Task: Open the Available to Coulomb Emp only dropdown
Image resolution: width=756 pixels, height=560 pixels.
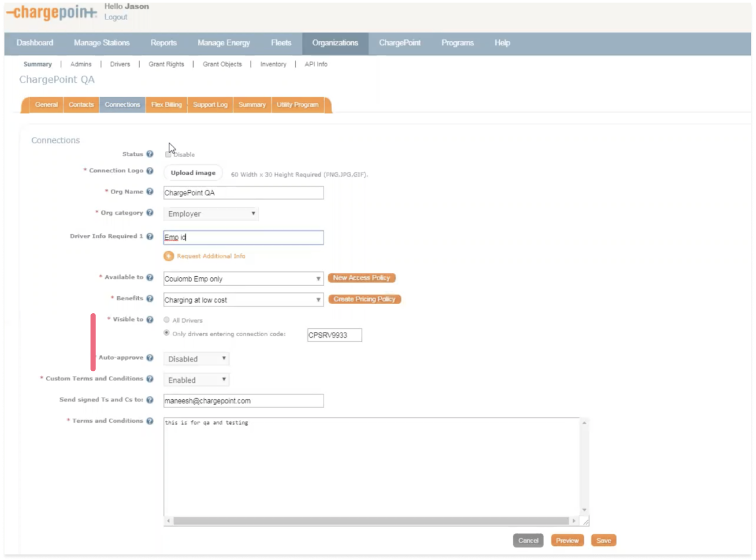Action: [x=243, y=279]
